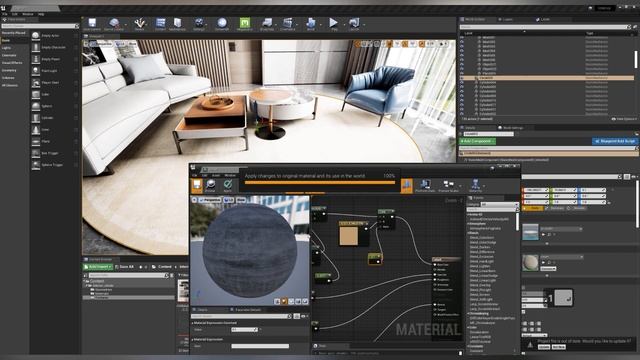Click Browse in the material editor toolbar
The width and height of the screenshot is (640, 360).
[x=211, y=186]
